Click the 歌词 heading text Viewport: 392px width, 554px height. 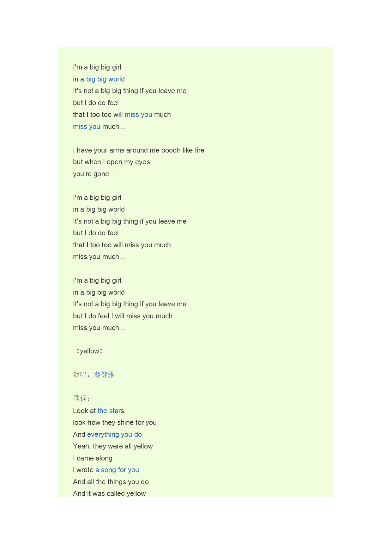coord(81,399)
